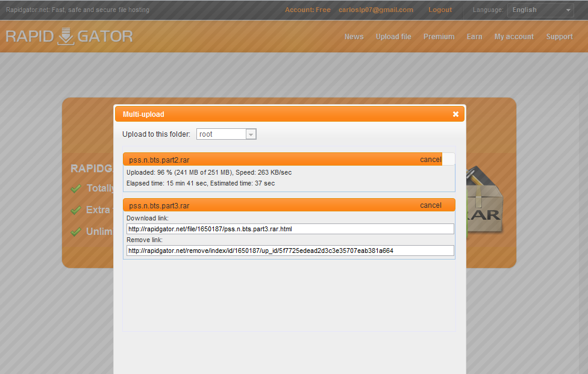Viewport: 588px width, 374px height.
Task: Select the Download link field text
Action: click(290, 229)
